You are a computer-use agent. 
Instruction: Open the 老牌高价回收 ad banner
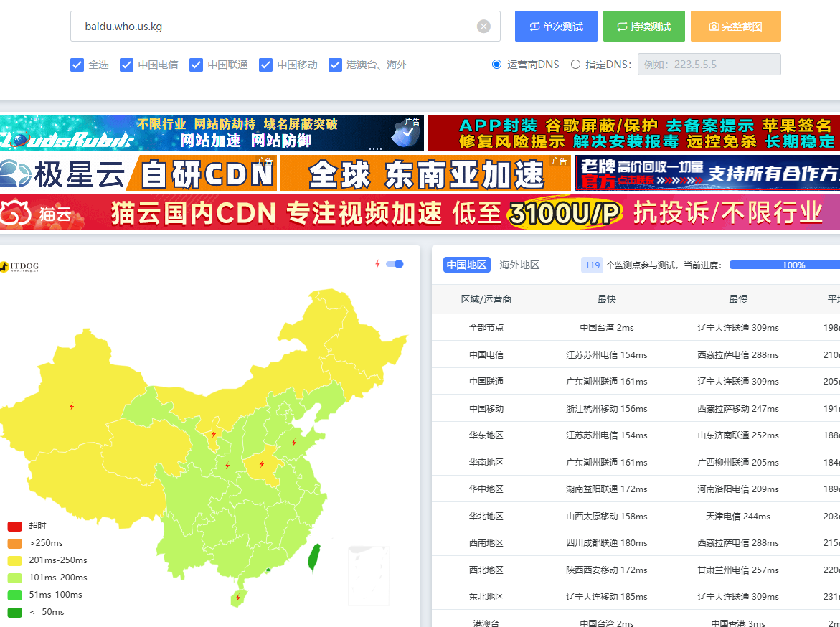pyautogui.click(x=707, y=173)
